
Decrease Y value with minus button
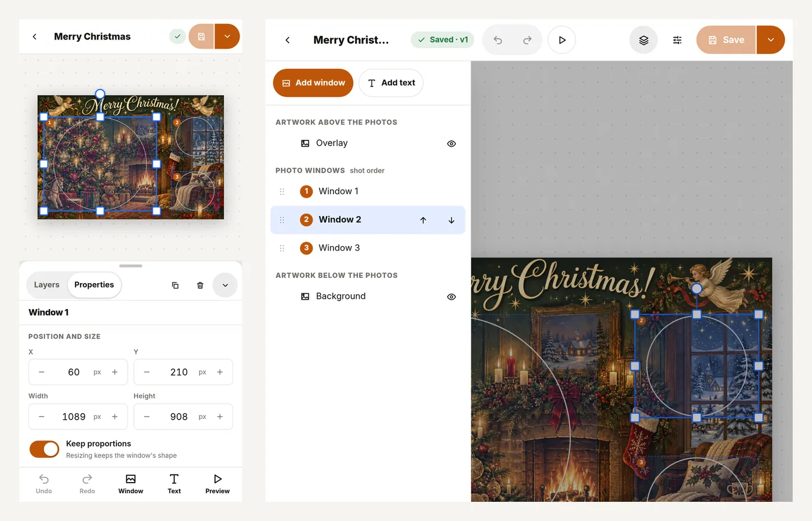click(147, 372)
